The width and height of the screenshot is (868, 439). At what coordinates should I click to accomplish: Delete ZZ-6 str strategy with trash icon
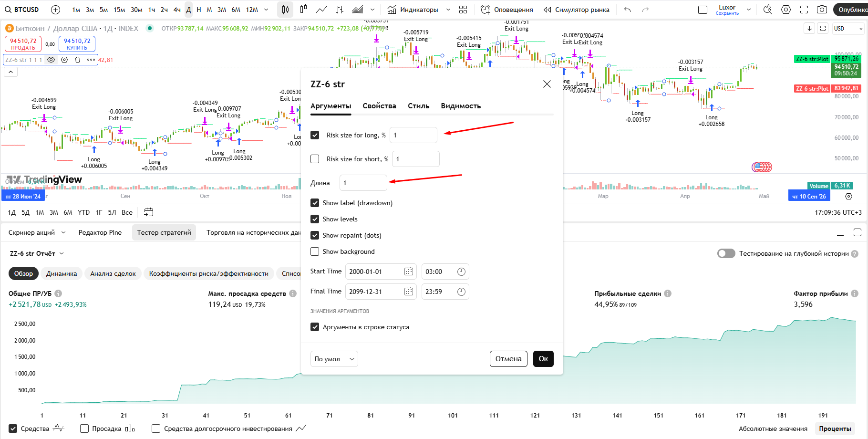point(78,60)
